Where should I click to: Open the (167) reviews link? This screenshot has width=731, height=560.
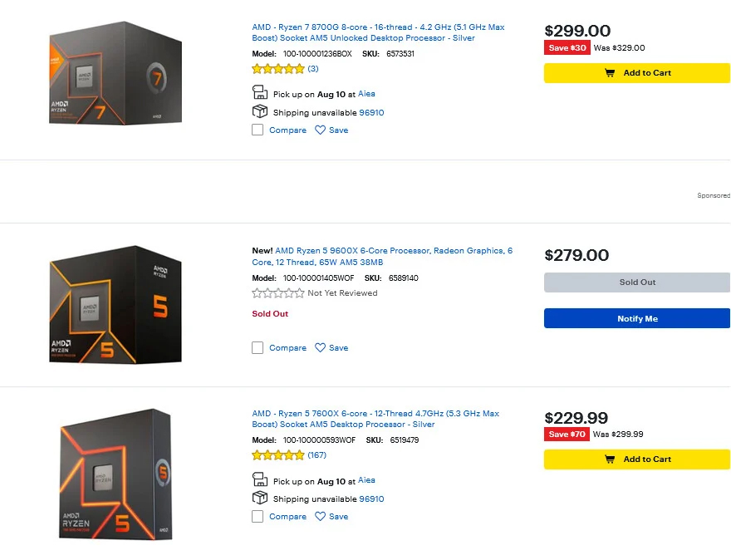click(316, 455)
